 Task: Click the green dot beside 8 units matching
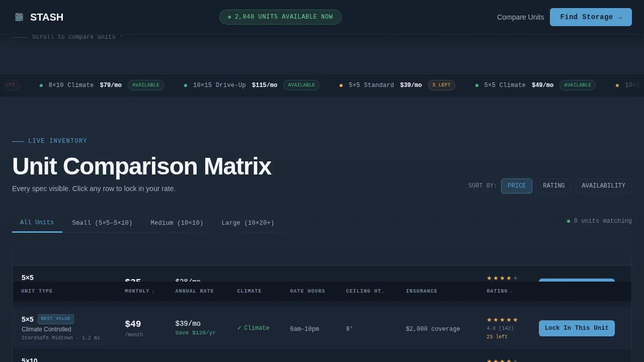(x=568, y=221)
